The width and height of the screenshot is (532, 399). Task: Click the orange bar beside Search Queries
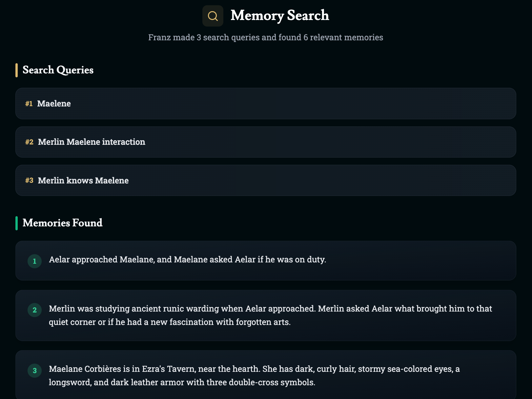click(16, 70)
